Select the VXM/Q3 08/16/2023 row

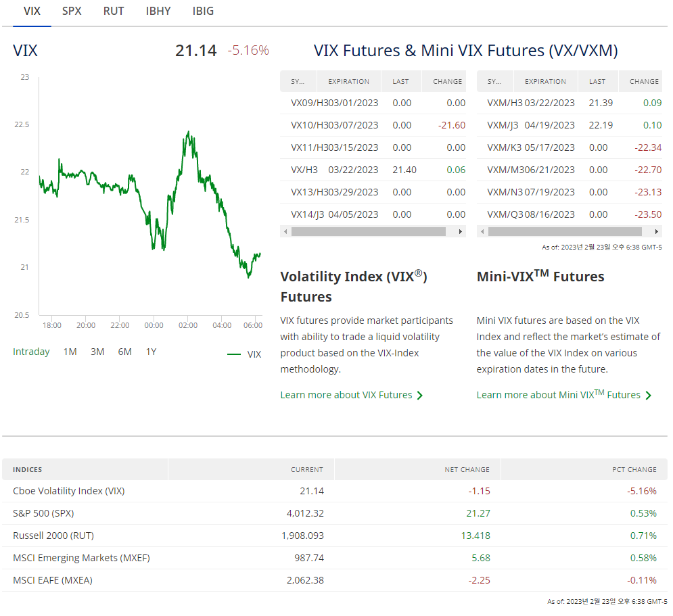click(x=570, y=214)
